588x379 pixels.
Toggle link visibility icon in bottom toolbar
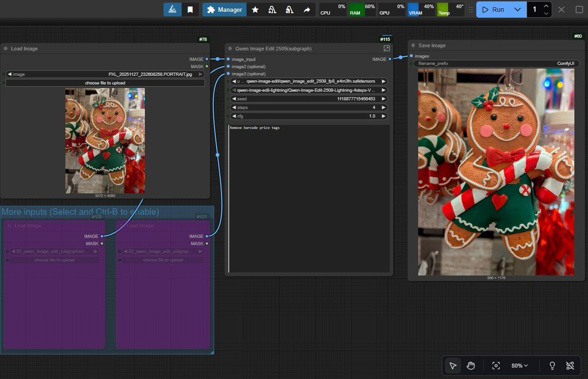[570, 366]
